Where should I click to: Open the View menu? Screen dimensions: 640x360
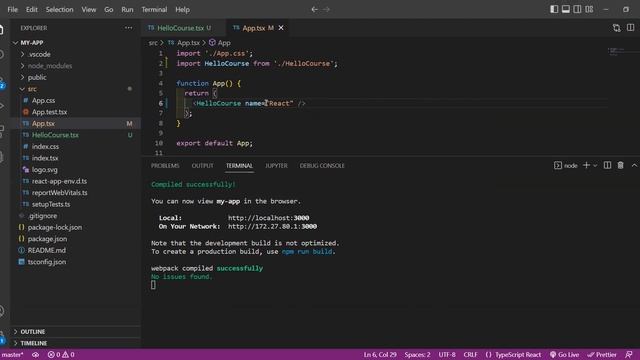click(x=89, y=9)
